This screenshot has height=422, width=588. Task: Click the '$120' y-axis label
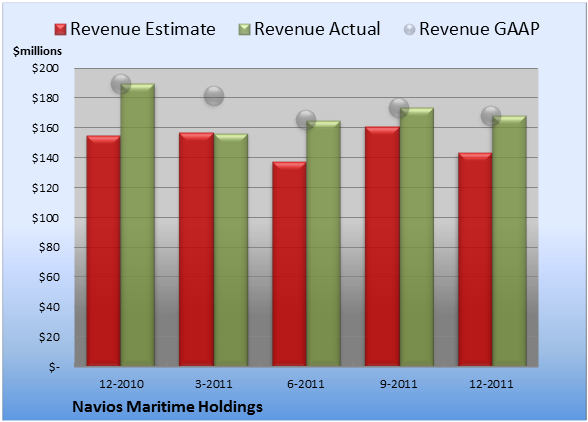pyautogui.click(x=45, y=188)
